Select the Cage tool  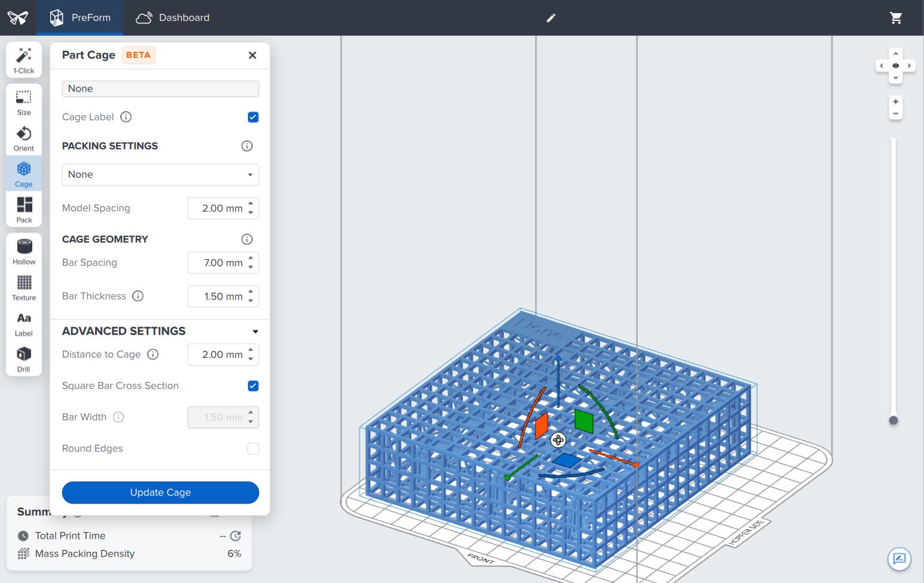tap(24, 174)
